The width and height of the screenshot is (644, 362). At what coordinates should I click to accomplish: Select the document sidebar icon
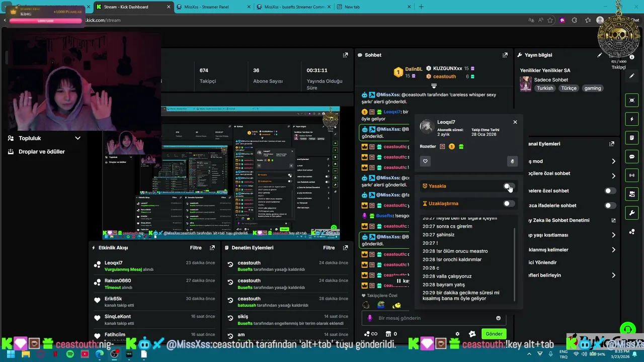coord(632,138)
